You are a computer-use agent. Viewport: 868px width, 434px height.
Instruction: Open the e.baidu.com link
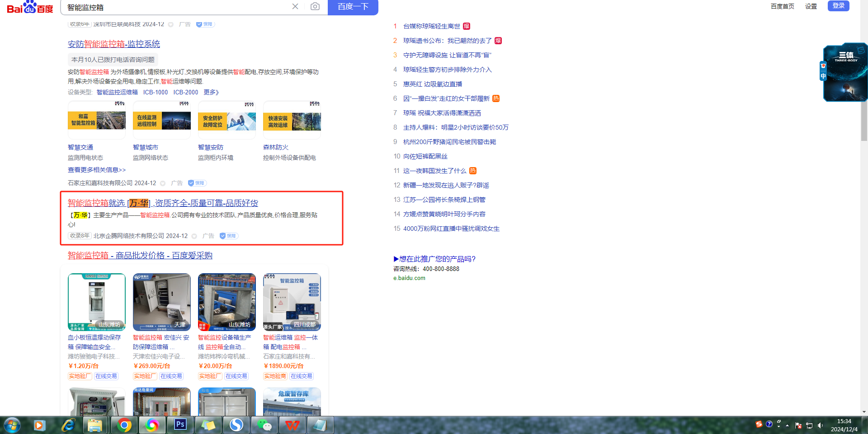click(409, 278)
